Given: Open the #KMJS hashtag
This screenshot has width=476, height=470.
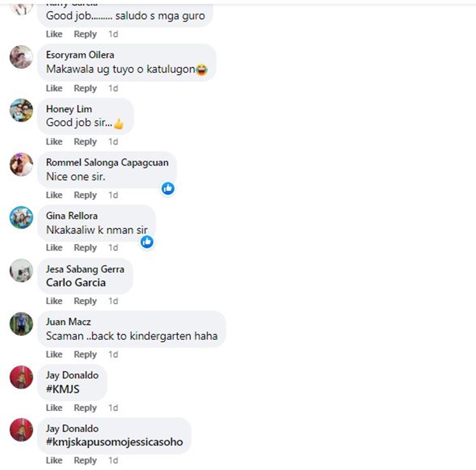Looking at the screenshot, I should [x=63, y=389].
